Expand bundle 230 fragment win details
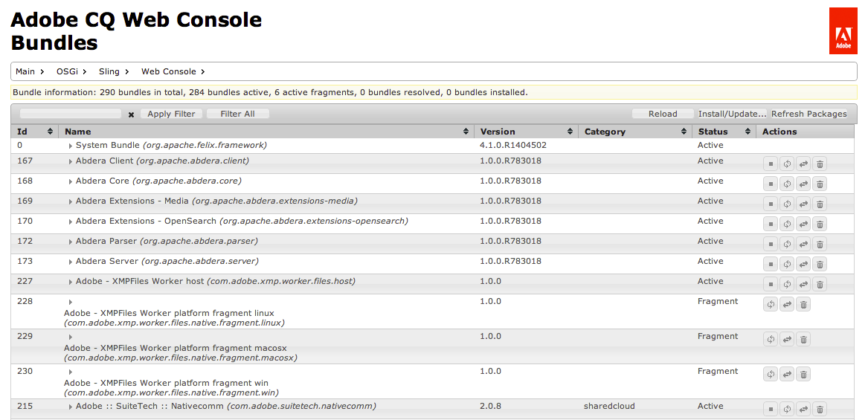The width and height of the screenshot is (868, 420). point(71,372)
